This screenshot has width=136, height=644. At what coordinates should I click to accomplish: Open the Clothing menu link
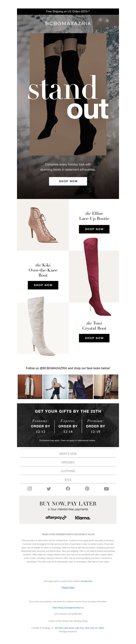click(x=68, y=471)
